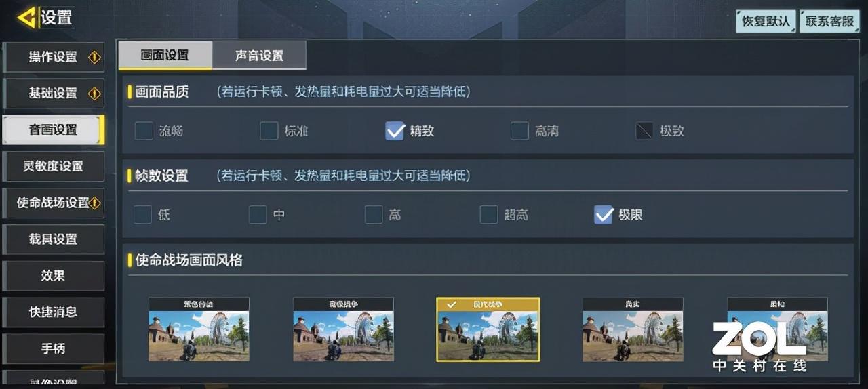Screen dimensions: 868x389
Task: Open the 灵敏度设置 sidebar menu
Action: 54,166
